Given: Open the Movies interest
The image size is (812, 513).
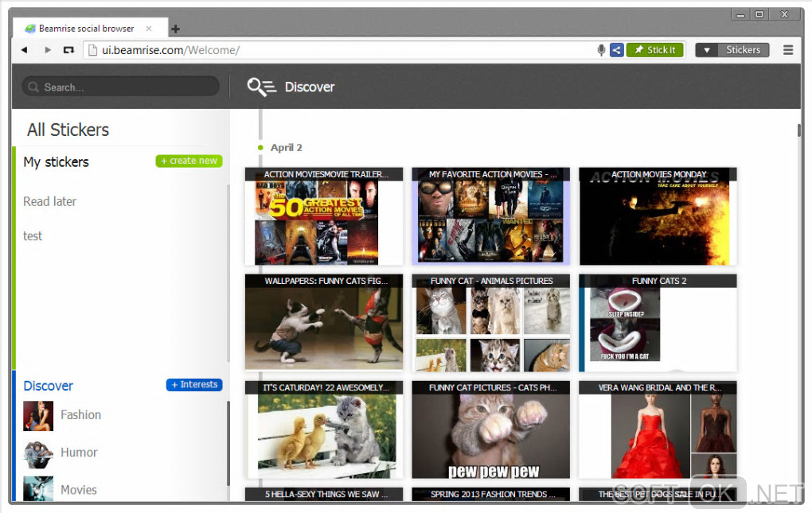Looking at the screenshot, I should (79, 490).
